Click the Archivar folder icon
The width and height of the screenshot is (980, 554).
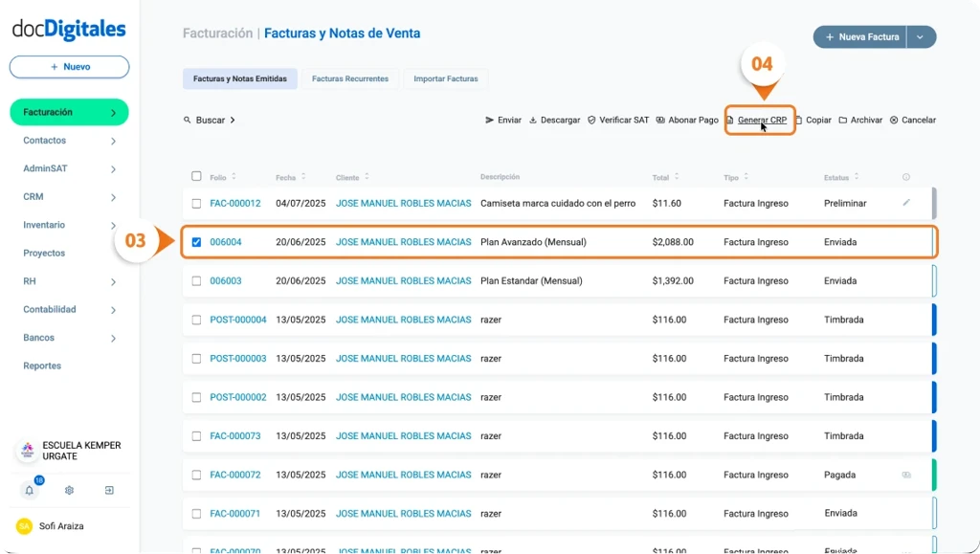click(x=843, y=121)
